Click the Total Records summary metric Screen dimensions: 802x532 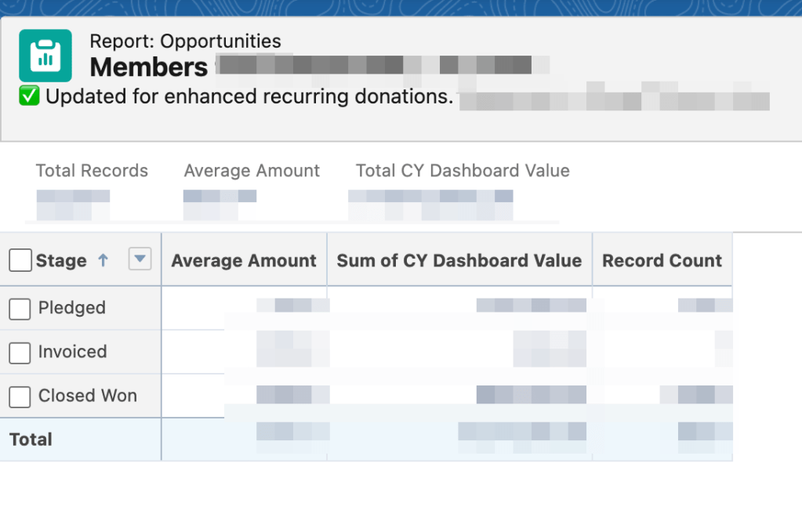tap(92, 171)
